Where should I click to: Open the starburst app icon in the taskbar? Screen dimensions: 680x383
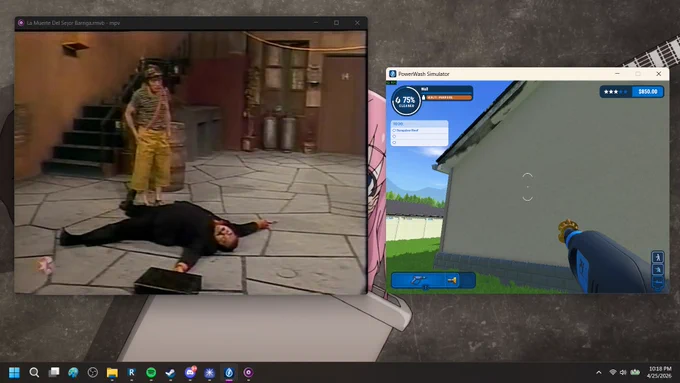click(209, 372)
